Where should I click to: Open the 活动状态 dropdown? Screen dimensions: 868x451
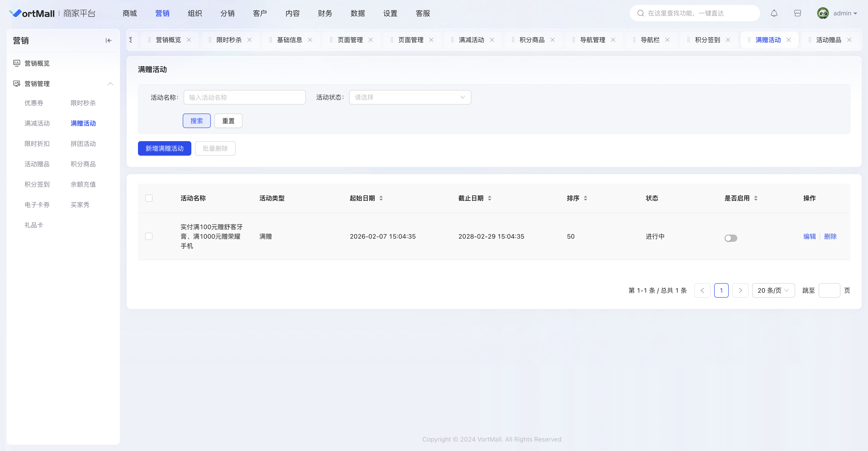point(410,97)
